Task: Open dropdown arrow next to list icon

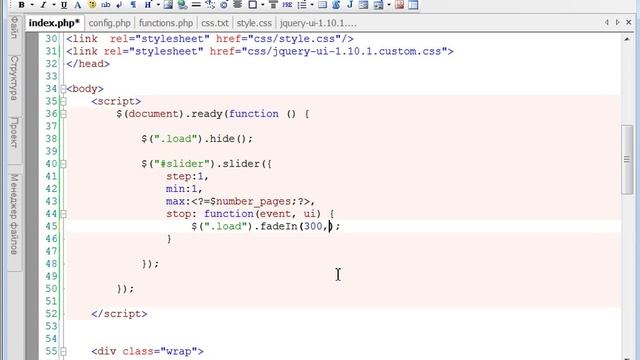Action: click(312, 5)
